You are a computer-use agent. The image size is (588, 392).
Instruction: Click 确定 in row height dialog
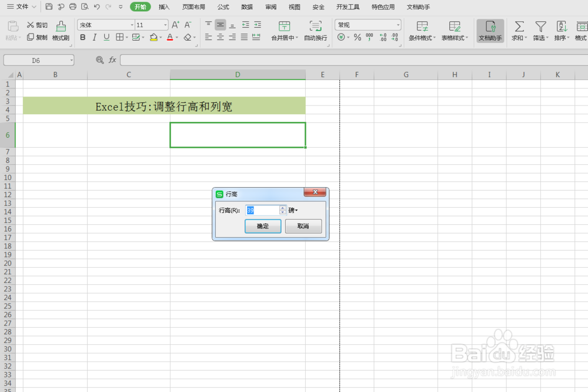pos(263,226)
